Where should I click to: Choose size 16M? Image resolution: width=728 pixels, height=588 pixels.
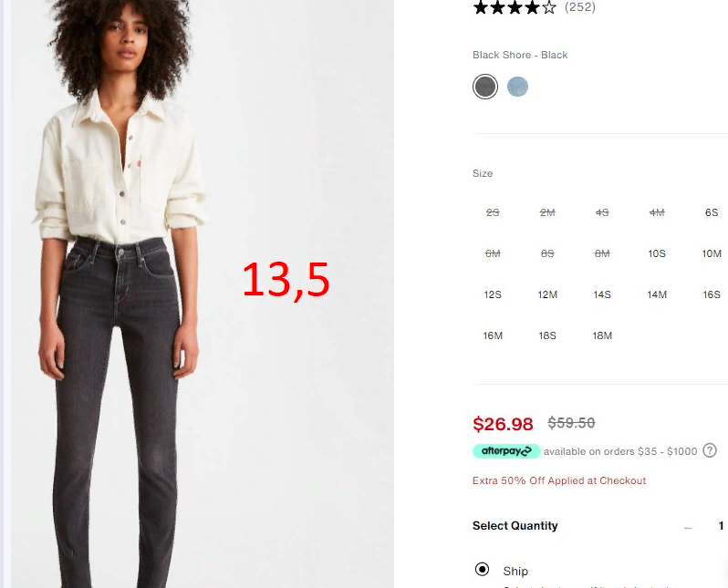click(x=493, y=335)
